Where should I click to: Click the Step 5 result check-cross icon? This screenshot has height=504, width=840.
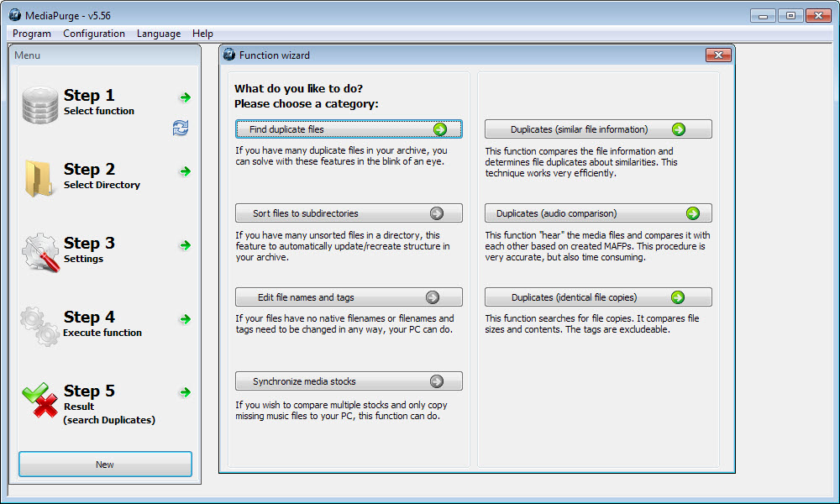point(39,400)
